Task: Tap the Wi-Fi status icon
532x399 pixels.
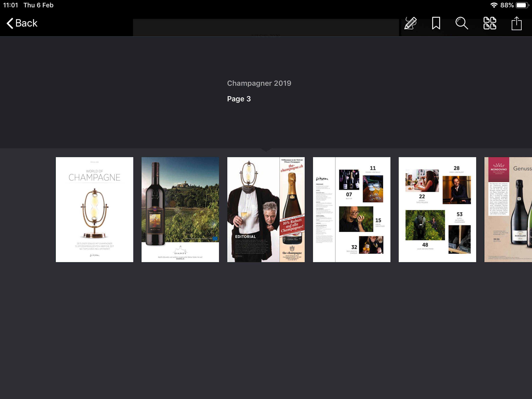Action: point(494,5)
